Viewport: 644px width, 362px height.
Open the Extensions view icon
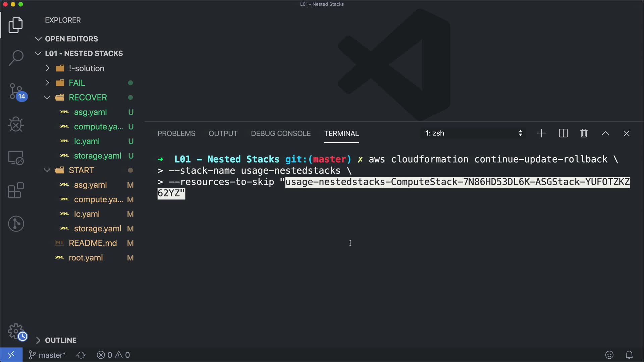point(16,191)
